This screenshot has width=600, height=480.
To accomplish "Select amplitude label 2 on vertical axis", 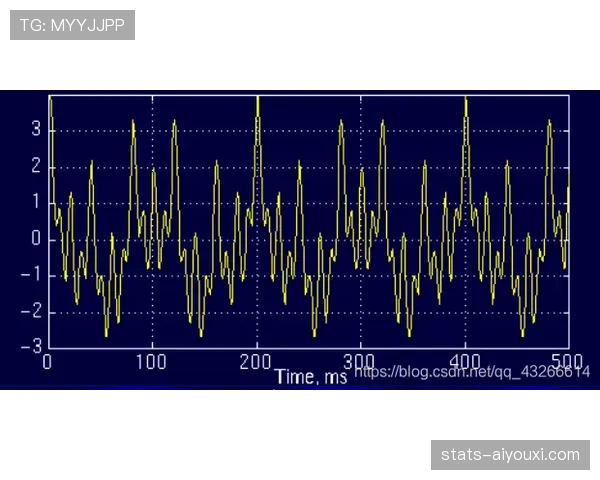I will tap(36, 166).
